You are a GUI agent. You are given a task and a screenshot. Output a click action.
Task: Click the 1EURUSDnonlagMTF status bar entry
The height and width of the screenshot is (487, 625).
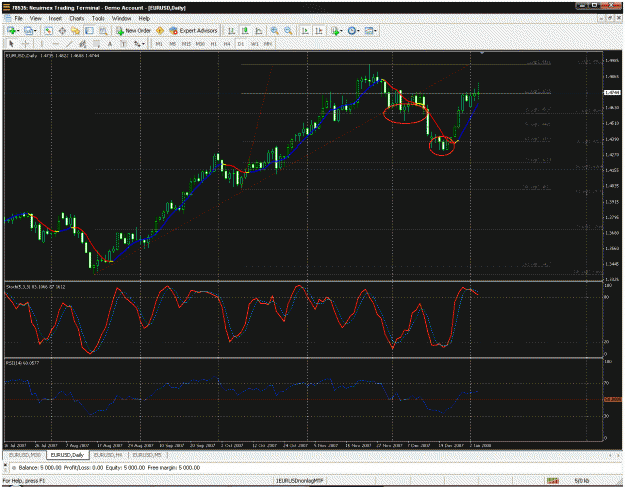coord(299,481)
